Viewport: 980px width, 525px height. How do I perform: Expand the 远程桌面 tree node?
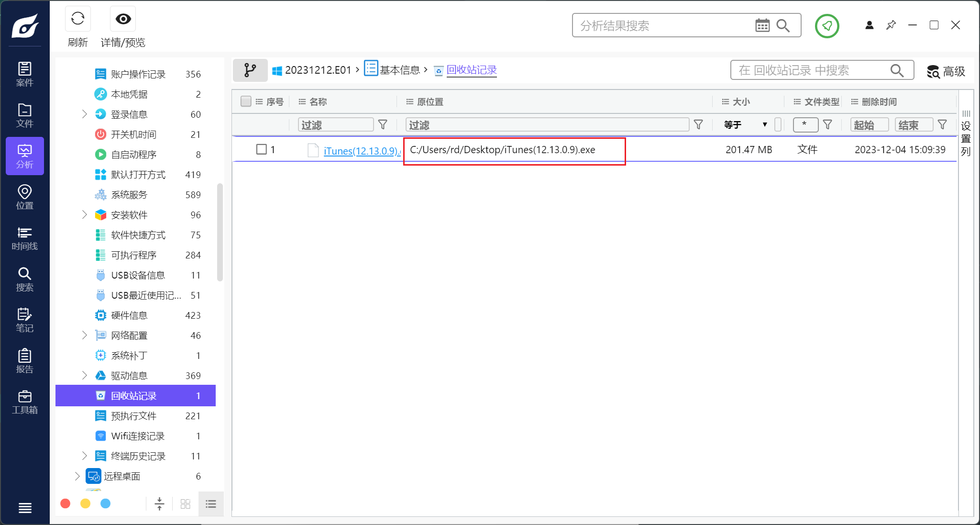click(77, 476)
